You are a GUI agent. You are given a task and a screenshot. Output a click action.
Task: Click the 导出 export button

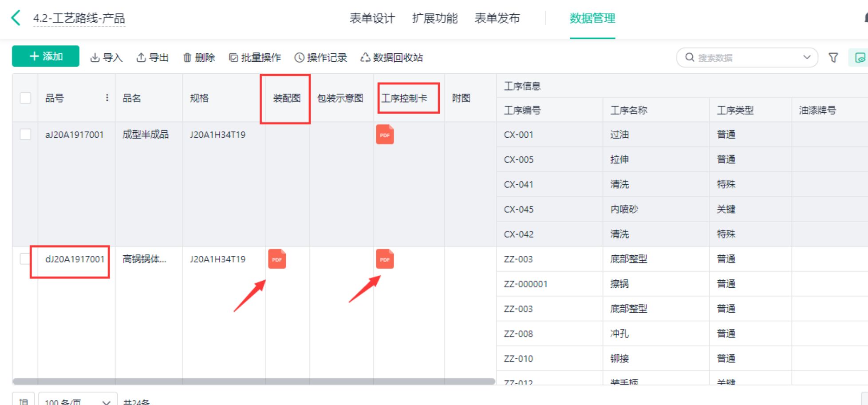pyautogui.click(x=153, y=58)
